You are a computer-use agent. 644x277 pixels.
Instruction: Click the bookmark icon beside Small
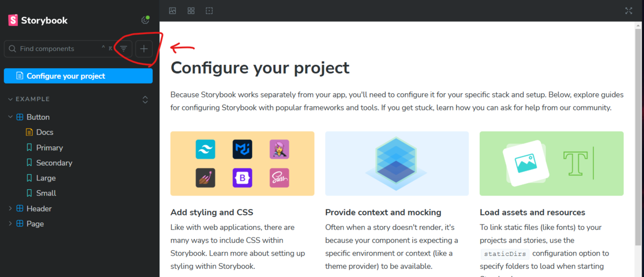pos(30,193)
